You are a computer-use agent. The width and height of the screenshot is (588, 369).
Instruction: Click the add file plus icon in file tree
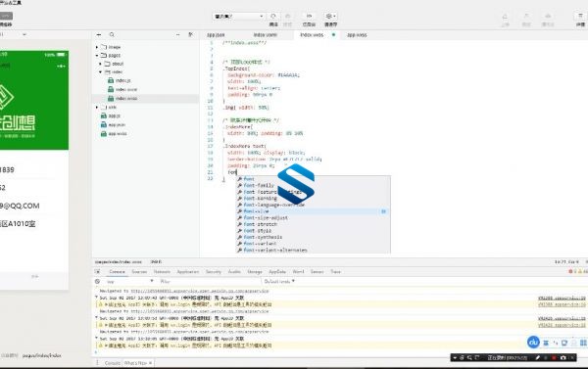click(x=99, y=34)
